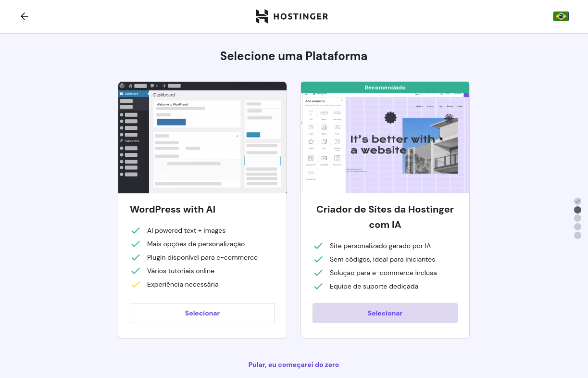The height and width of the screenshot is (378, 588).
Task: Click the completed first step checkmark dot
Action: [578, 201]
